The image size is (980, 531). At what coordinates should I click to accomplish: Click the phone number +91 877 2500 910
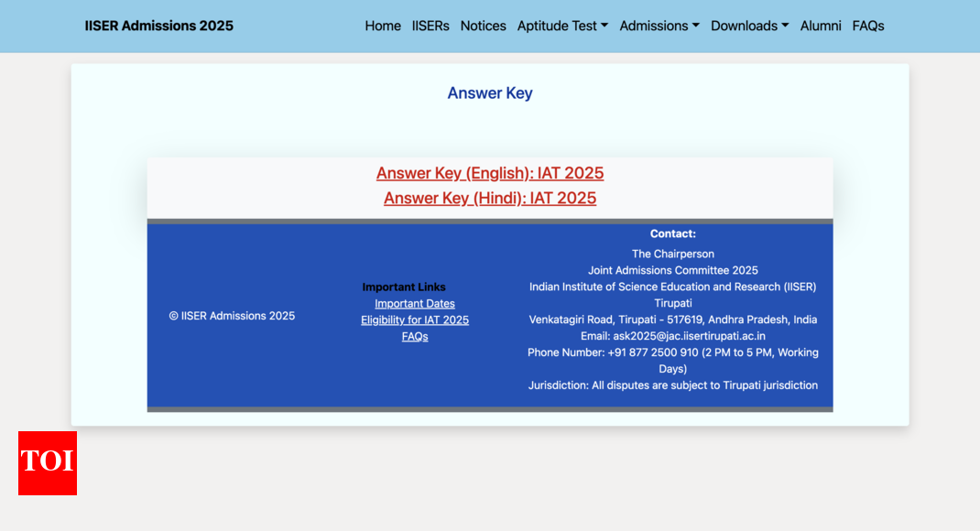point(653,352)
